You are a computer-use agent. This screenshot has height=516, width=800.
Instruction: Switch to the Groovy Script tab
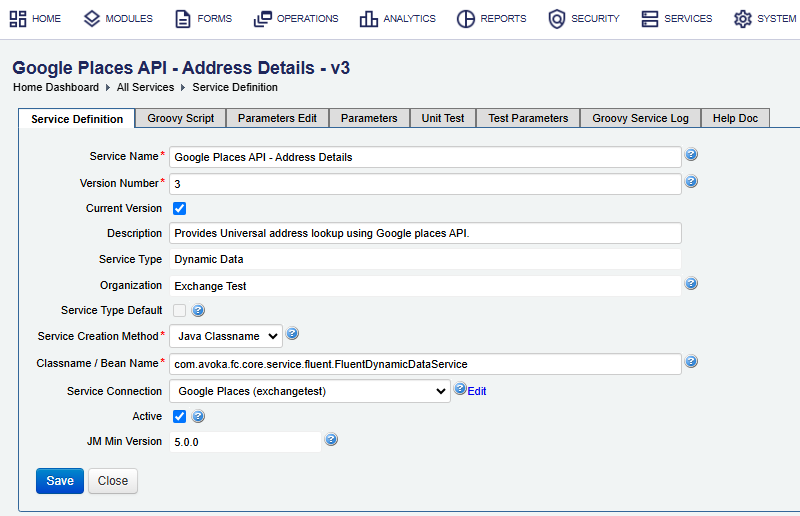181,118
